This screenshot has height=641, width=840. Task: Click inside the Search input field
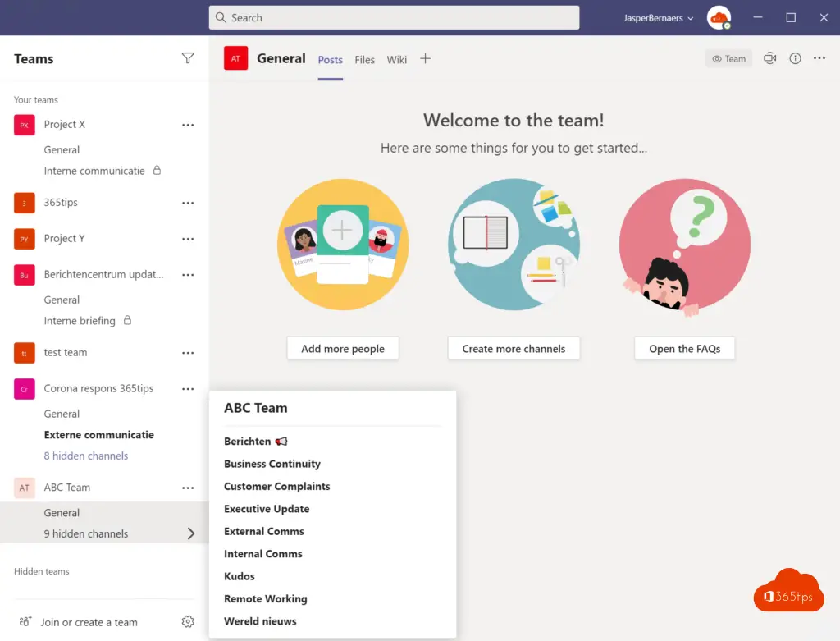(395, 18)
